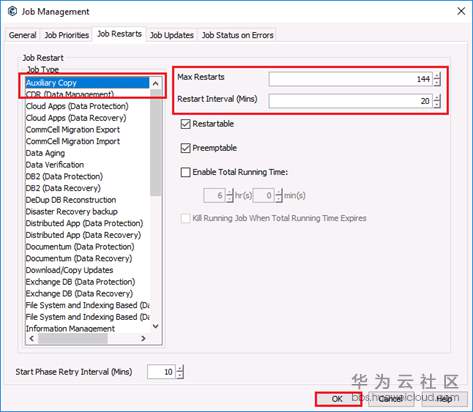
Task: Select Disaster Recovery backup
Action: [87, 211]
